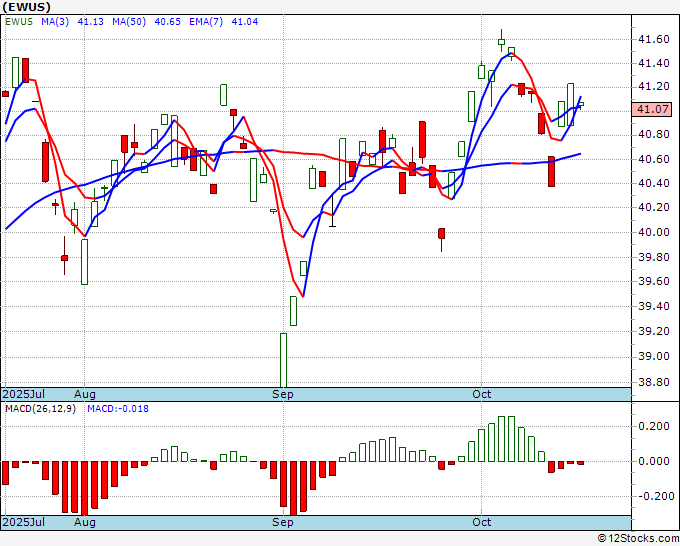This screenshot has height=546, width=680.
Task: Click the 40.00 price axis label
Action: [654, 232]
